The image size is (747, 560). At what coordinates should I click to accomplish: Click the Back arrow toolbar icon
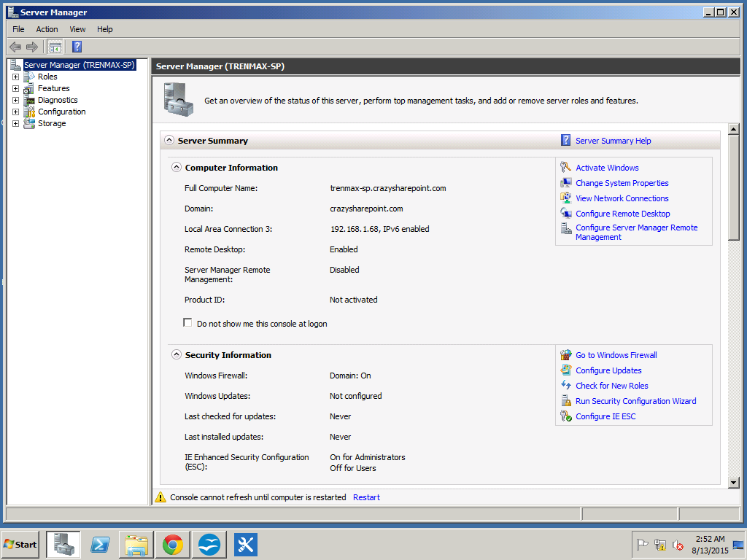pyautogui.click(x=15, y=47)
